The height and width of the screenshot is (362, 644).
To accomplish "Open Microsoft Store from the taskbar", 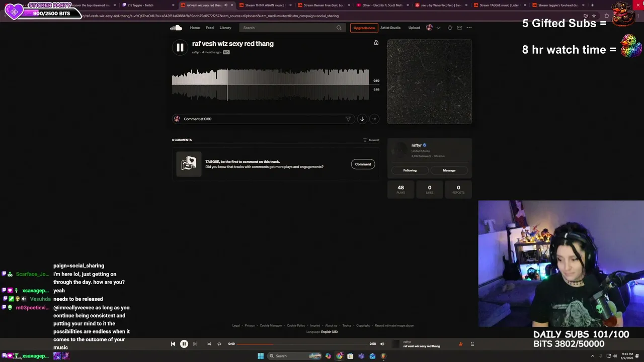I will [x=350, y=356].
